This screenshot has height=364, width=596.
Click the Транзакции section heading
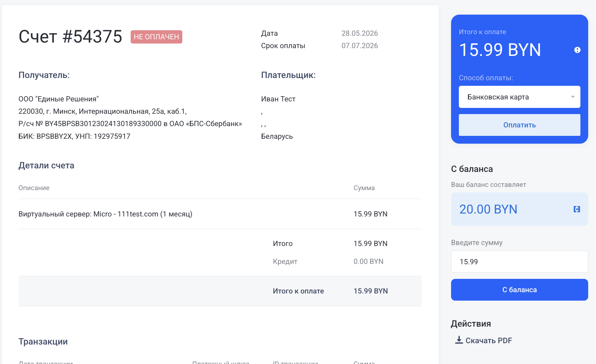tap(43, 341)
